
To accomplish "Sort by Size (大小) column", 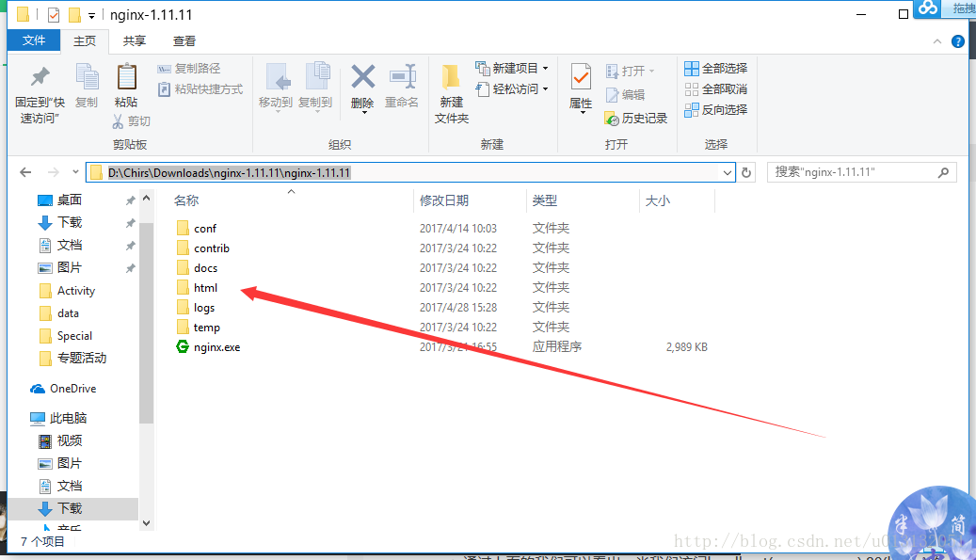I will (x=657, y=200).
